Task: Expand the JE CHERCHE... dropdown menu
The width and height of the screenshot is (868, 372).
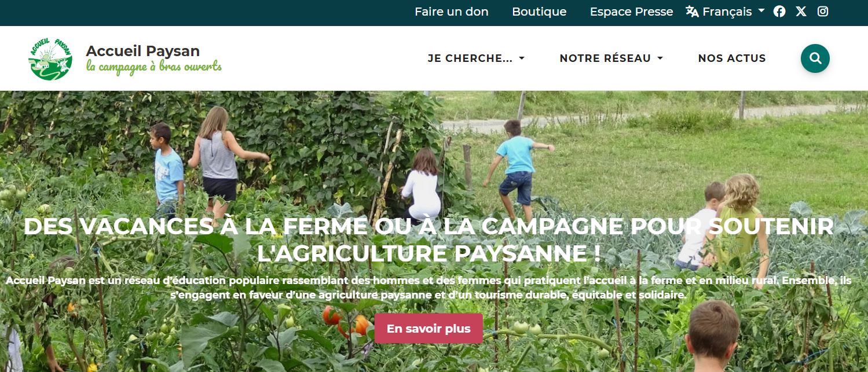Action: point(476,58)
